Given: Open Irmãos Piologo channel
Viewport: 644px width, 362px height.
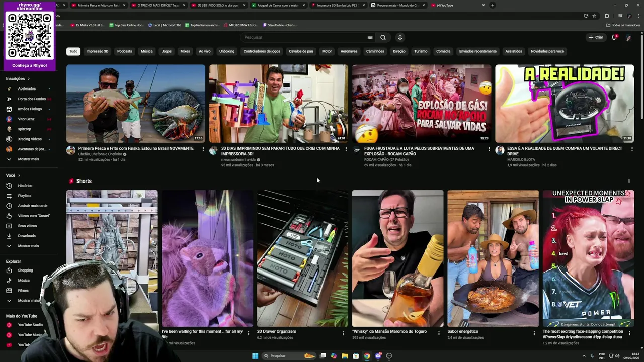Looking at the screenshot, I should tap(30, 109).
